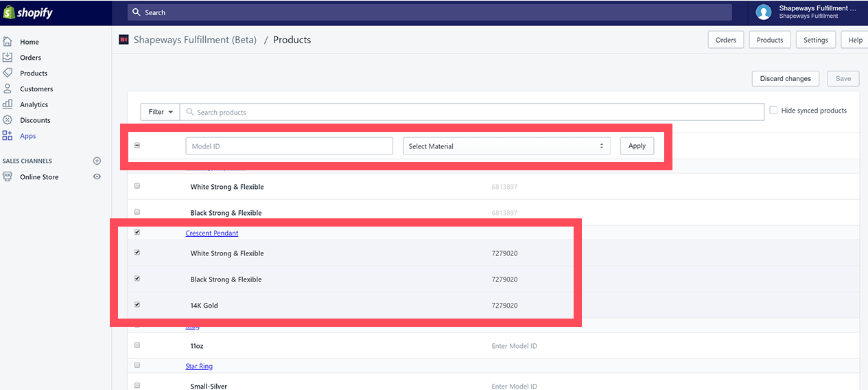
Task: Open Orders in the sidebar
Action: tap(30, 58)
